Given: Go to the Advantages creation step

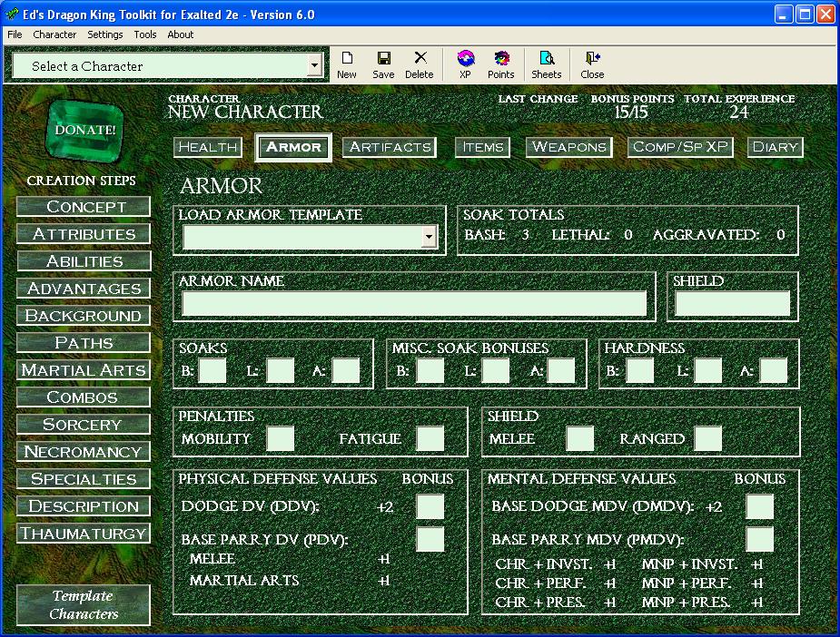Looking at the screenshot, I should click(x=84, y=289).
